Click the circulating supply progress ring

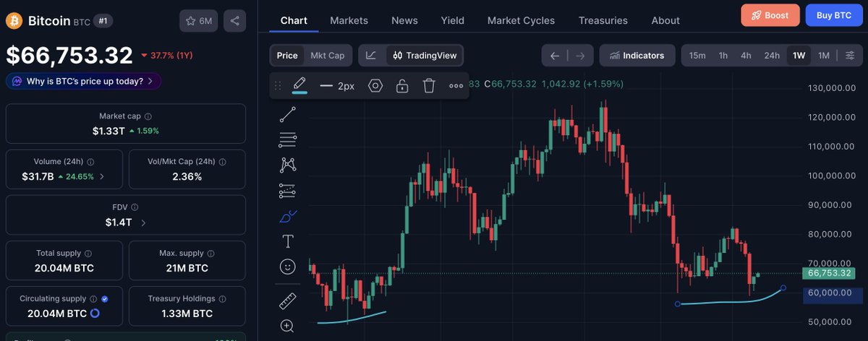(x=95, y=314)
